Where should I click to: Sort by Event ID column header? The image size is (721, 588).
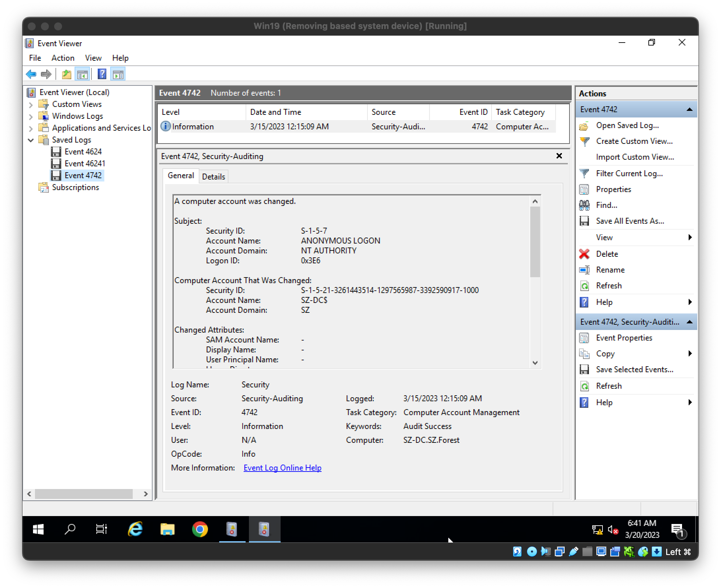coord(461,113)
